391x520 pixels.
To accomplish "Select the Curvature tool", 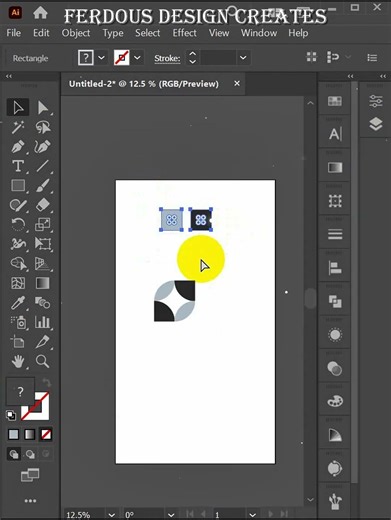I will click(42, 147).
